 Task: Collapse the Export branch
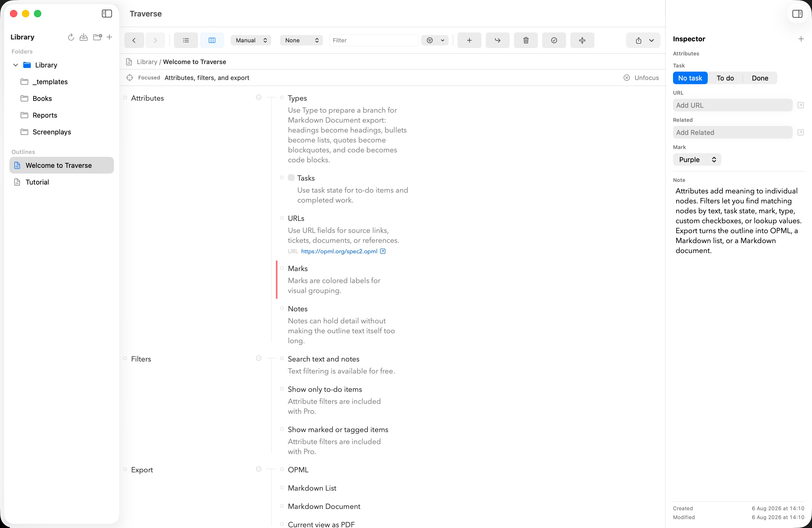coord(259,469)
